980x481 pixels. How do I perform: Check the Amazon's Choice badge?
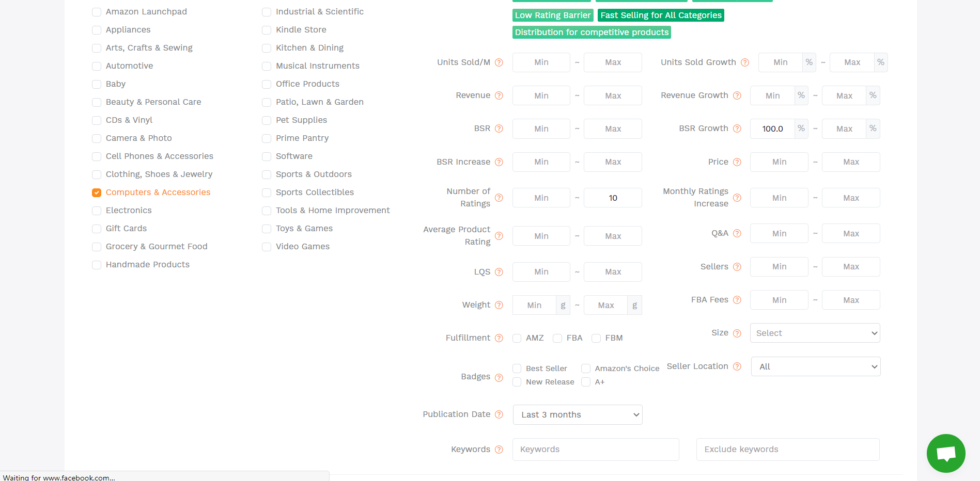pyautogui.click(x=586, y=368)
